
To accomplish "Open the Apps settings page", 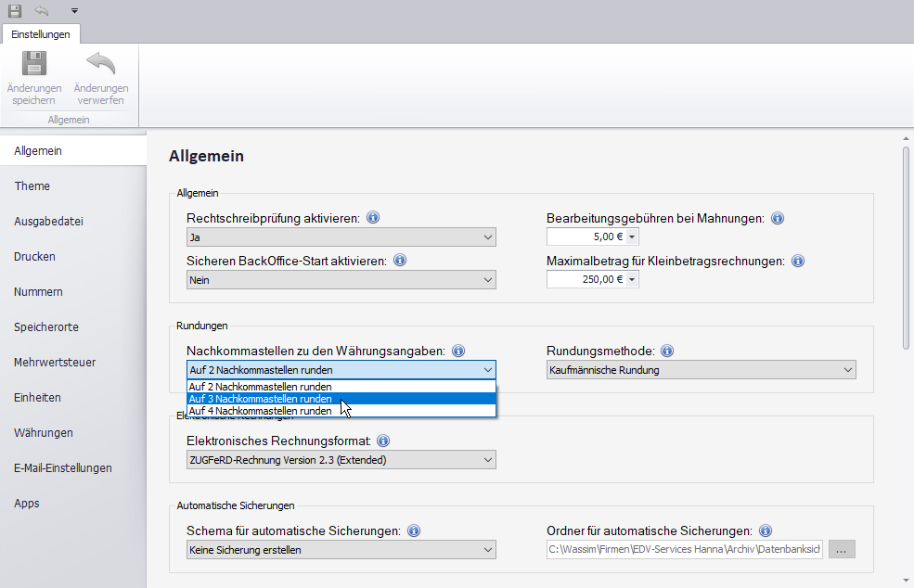I will 73,504.
